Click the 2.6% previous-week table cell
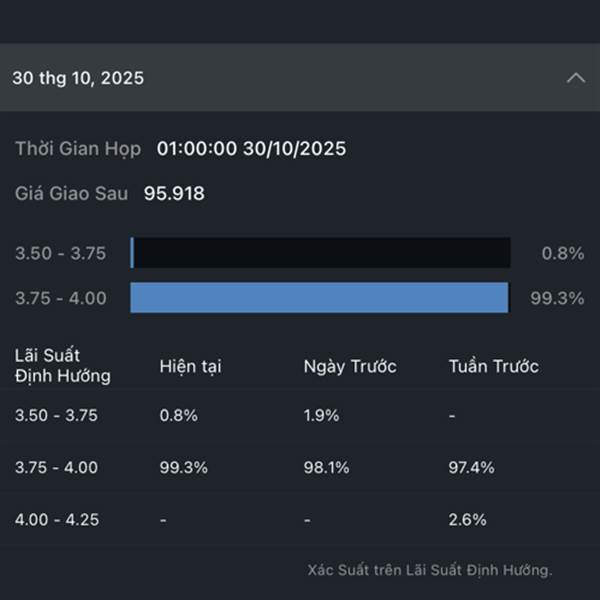Image resolution: width=600 pixels, height=600 pixels. (467, 519)
